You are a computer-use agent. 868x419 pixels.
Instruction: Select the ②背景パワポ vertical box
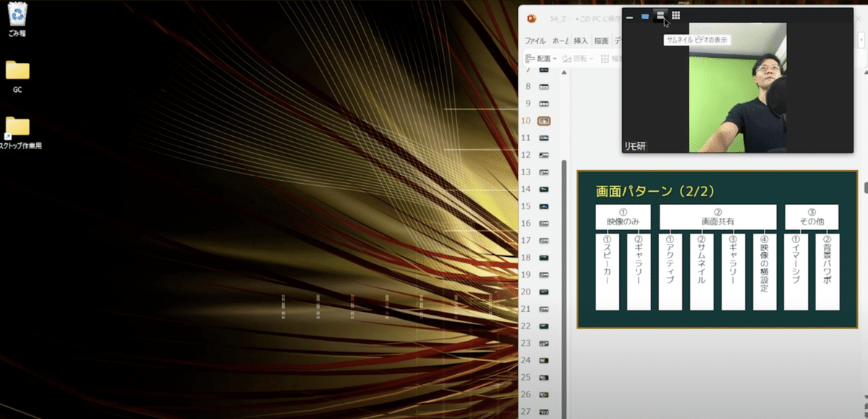click(x=827, y=271)
